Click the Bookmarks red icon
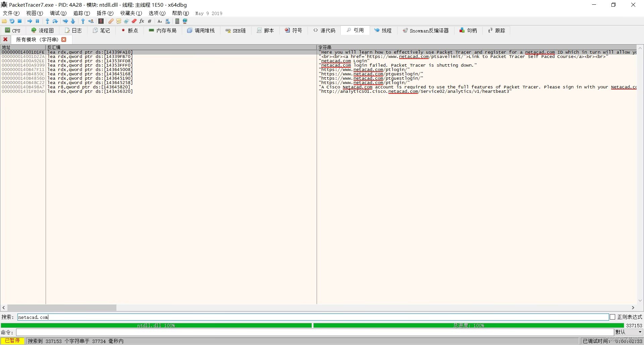 (x=134, y=21)
